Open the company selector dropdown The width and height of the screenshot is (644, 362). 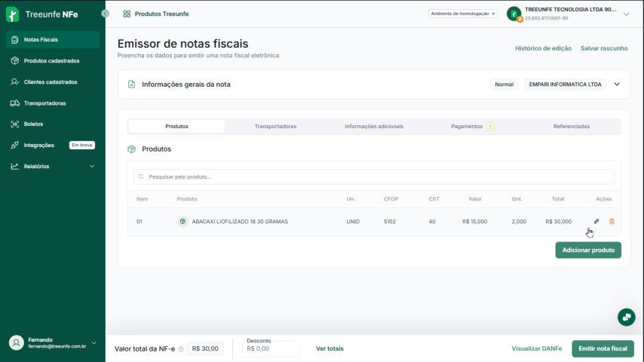626,14
